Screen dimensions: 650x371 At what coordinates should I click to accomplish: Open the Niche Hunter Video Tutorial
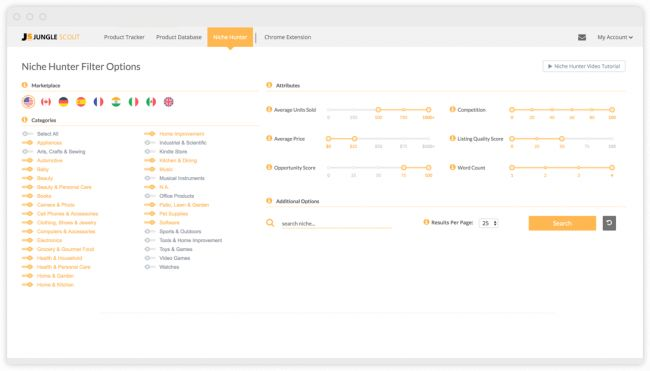[x=584, y=66]
